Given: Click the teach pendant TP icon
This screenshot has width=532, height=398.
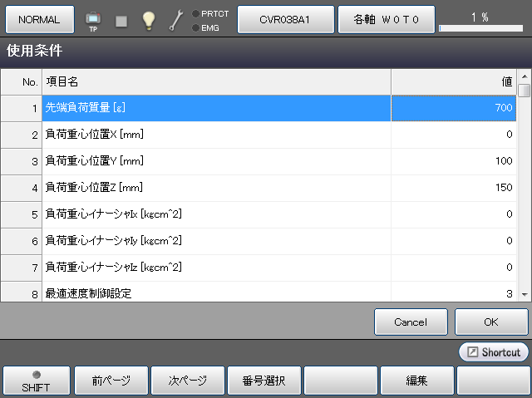Looking at the screenshot, I should pyautogui.click(x=93, y=19).
